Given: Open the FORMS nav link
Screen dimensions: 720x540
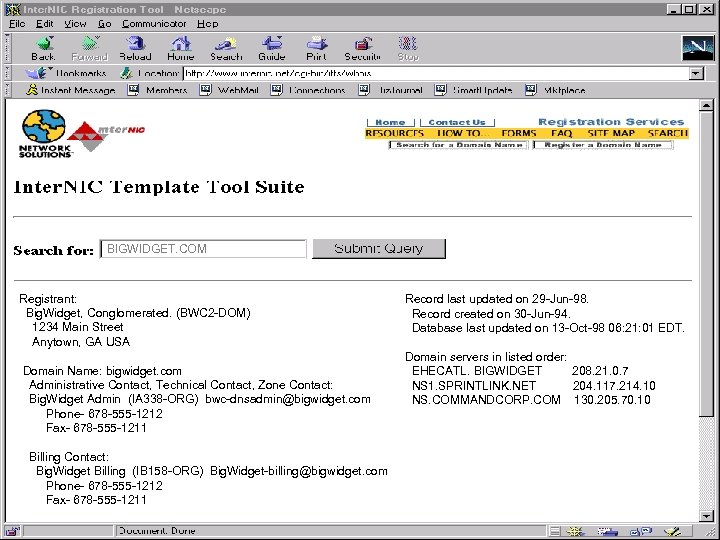Looking at the screenshot, I should pyautogui.click(x=519, y=133).
